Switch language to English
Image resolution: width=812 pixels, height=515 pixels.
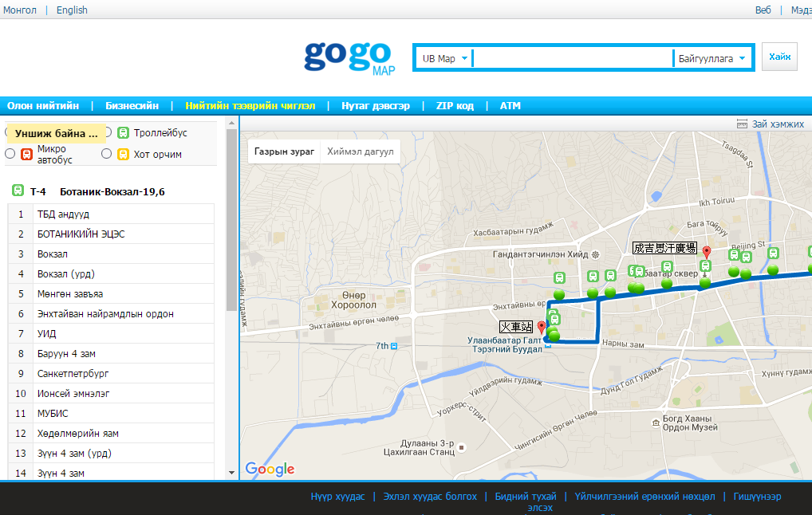pyautogui.click(x=72, y=10)
